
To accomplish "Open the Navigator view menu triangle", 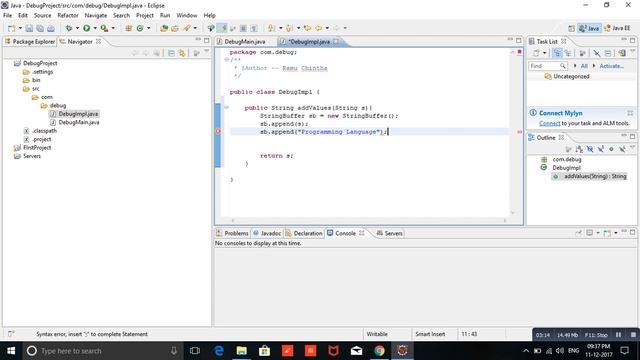I will (207, 51).
